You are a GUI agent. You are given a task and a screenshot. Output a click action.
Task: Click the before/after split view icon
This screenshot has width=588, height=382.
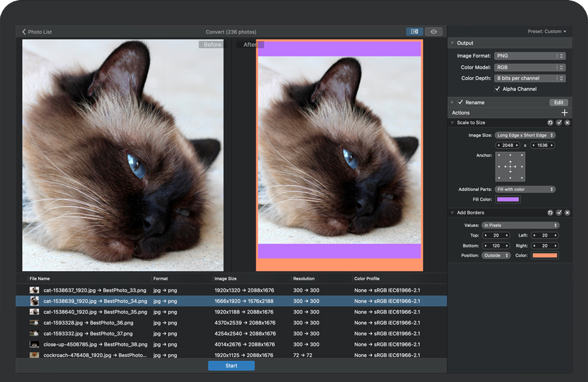pos(414,31)
